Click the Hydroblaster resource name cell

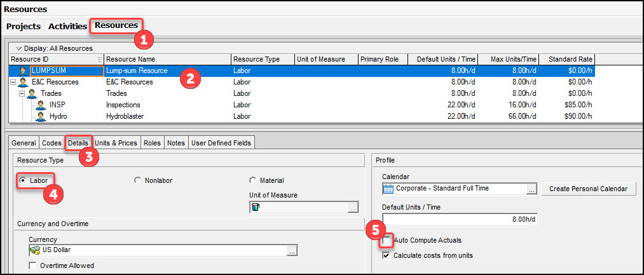(x=168, y=117)
